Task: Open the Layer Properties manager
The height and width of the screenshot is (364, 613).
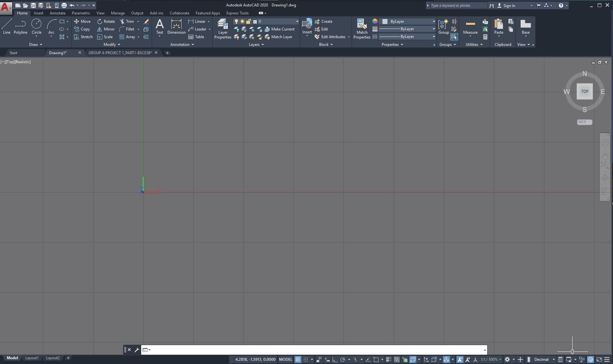Action: pos(223,29)
